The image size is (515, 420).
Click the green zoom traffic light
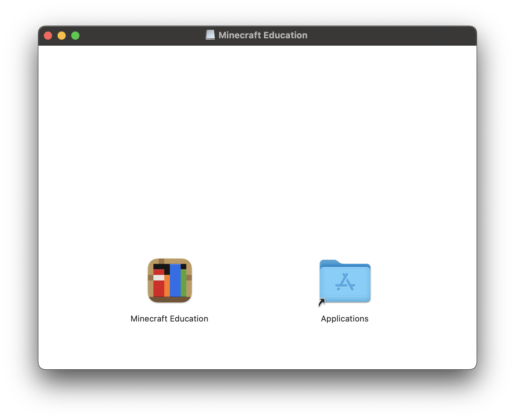pyautogui.click(x=75, y=35)
